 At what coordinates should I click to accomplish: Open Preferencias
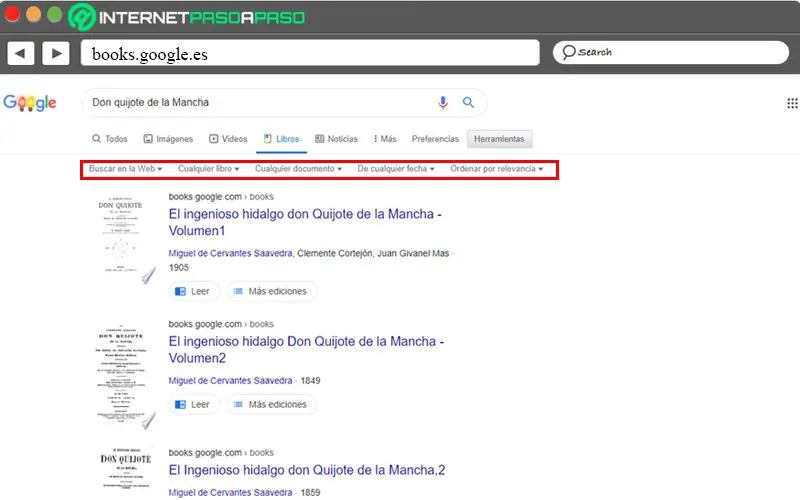click(435, 139)
